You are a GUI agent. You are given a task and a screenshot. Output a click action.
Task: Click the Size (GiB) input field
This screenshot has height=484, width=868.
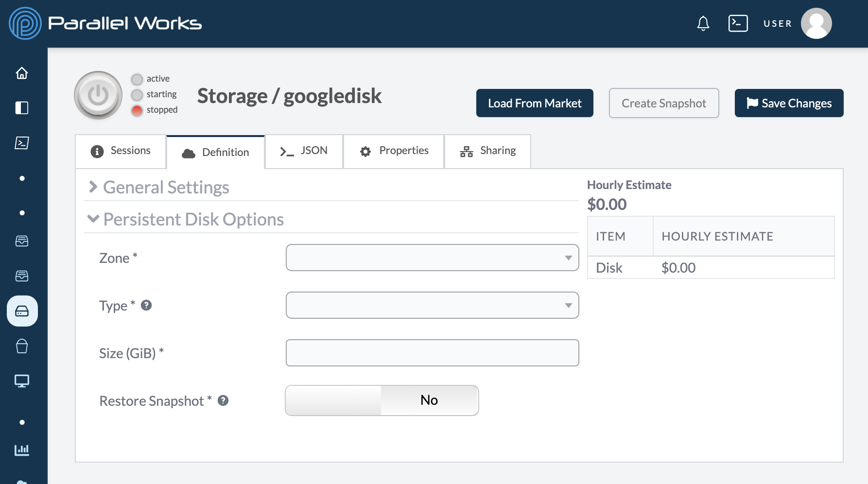click(433, 353)
